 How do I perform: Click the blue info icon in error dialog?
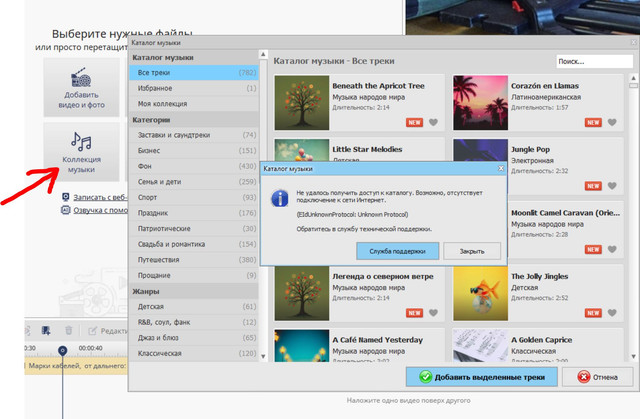pyautogui.click(x=280, y=199)
